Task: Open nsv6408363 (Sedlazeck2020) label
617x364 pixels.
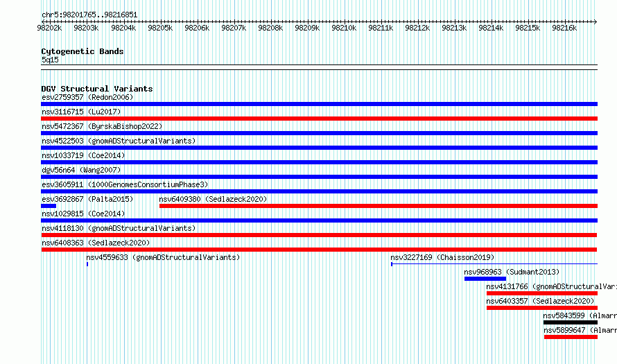Action: pyautogui.click(x=96, y=243)
